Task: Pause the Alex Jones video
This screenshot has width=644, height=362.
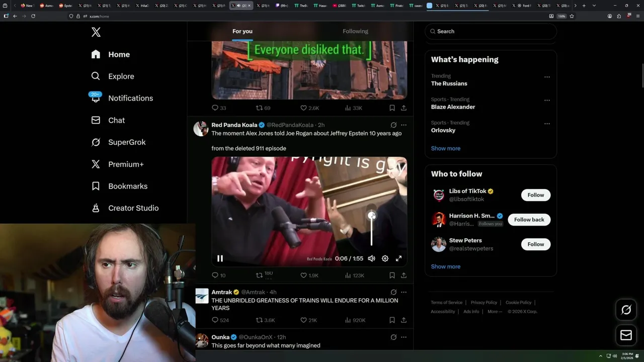Action: (220, 258)
